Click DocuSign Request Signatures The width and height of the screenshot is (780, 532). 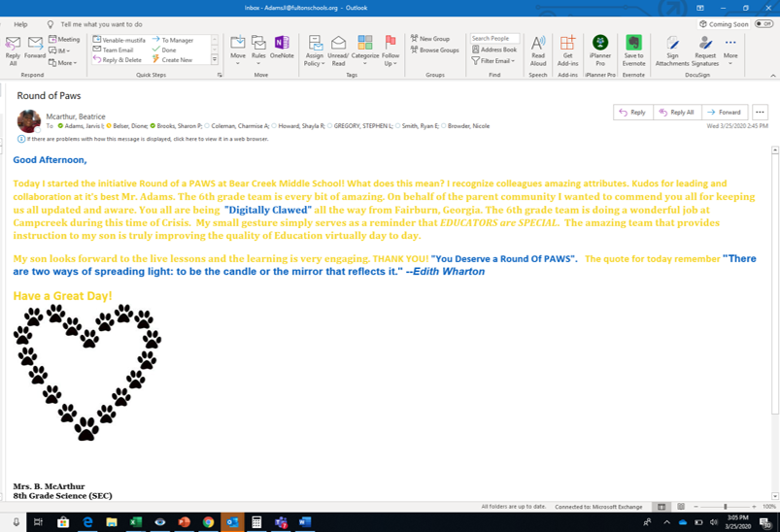point(705,50)
